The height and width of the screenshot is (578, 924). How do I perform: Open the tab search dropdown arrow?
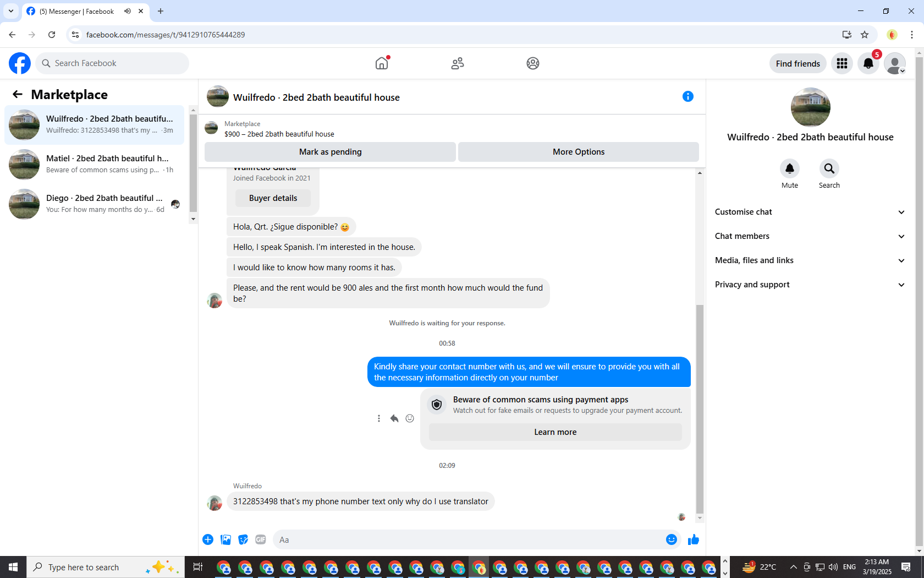(x=11, y=11)
